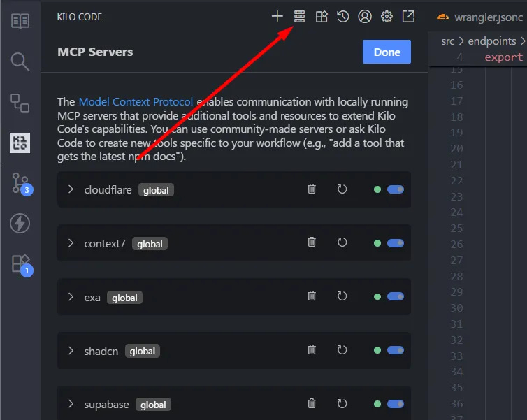The image size is (527, 420).
Task: Open the Search sidebar view
Action: 20,61
